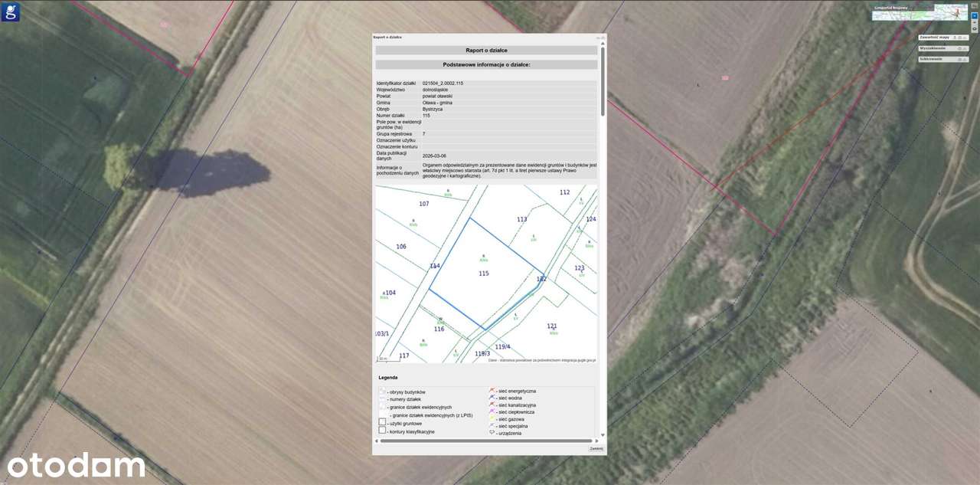Click Podstawowe informacje o działce heading
This screenshot has width=980, height=485.
pos(486,65)
